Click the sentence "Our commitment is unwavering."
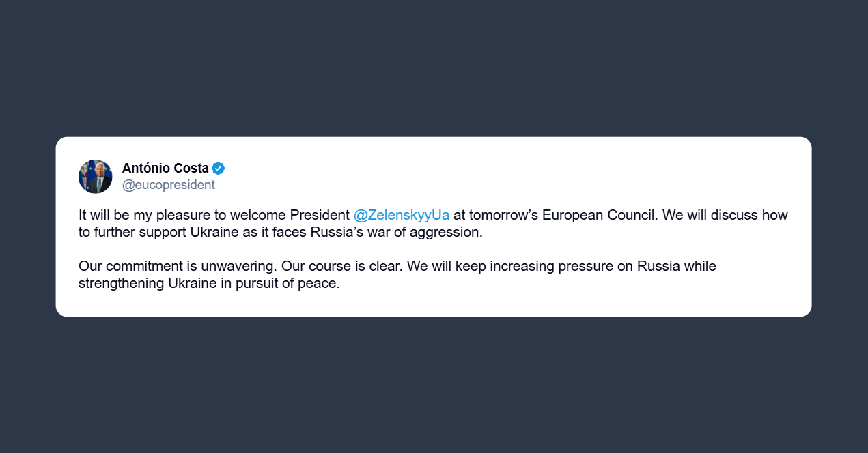The height and width of the screenshot is (453, 868). tap(178, 266)
